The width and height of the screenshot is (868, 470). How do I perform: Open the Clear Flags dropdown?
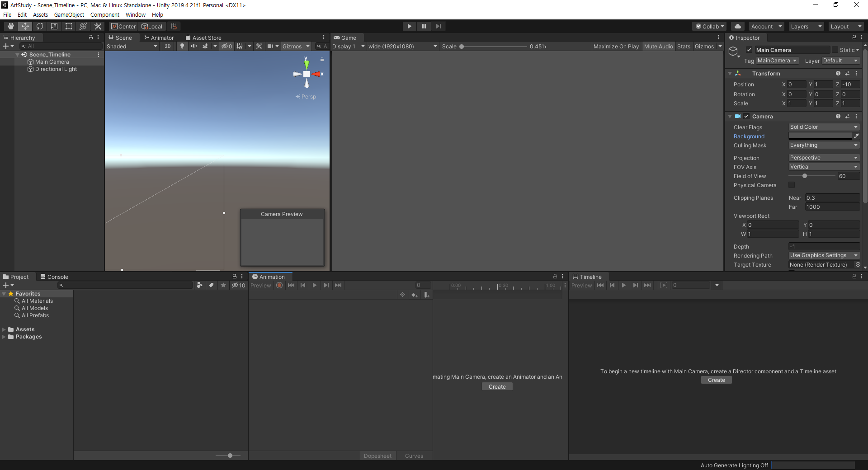point(823,127)
